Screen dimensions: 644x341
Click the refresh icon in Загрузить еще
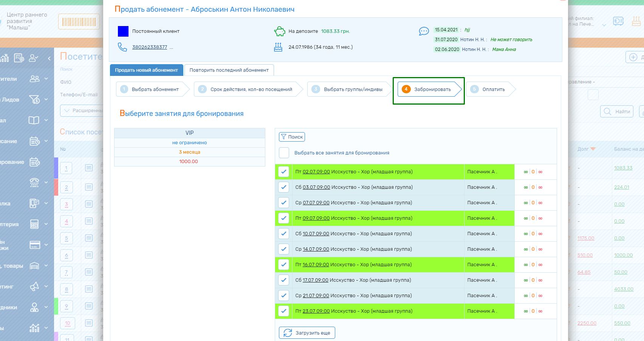click(x=288, y=333)
